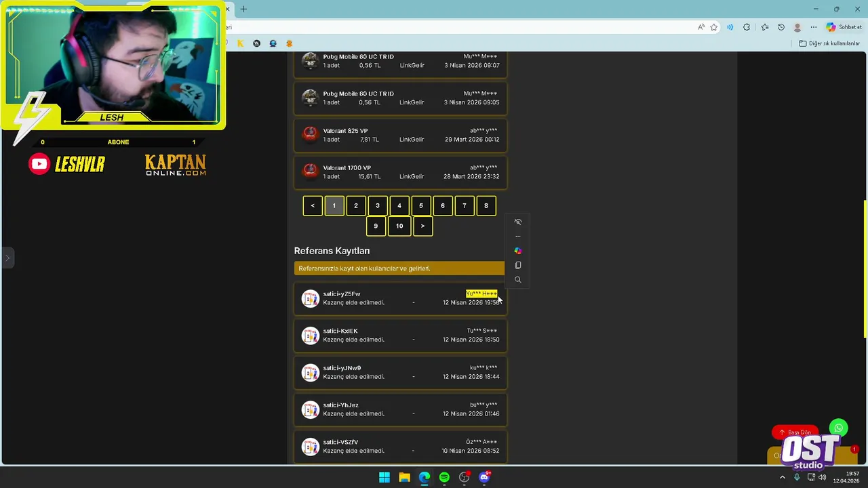
Task: Open more options in selection mini menu
Action: pos(518,237)
